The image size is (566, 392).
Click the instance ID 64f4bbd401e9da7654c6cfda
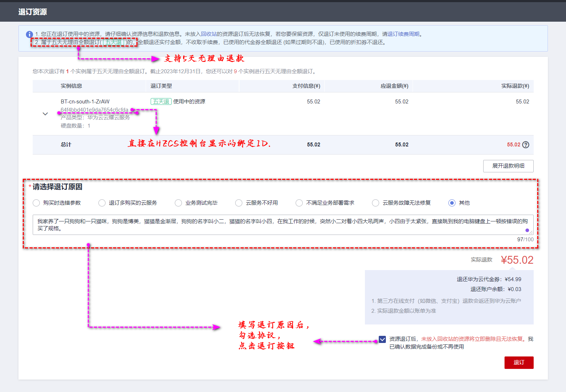point(95,110)
